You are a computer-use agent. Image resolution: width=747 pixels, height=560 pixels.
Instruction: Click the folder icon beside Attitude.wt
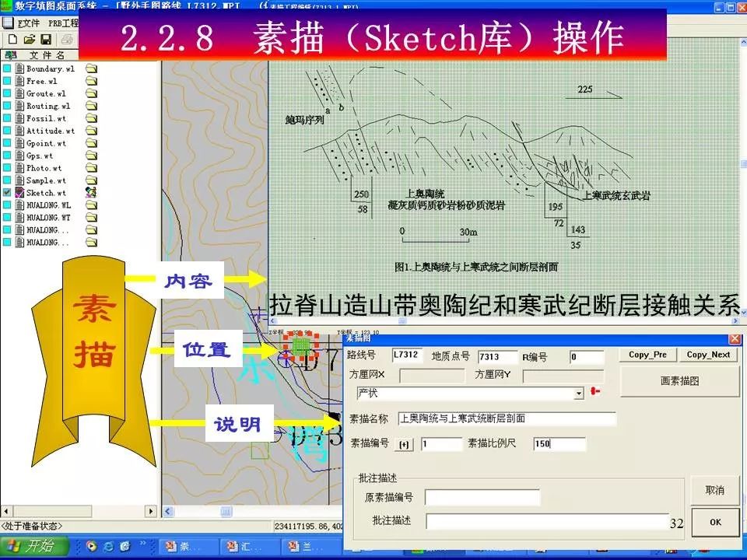pos(91,131)
